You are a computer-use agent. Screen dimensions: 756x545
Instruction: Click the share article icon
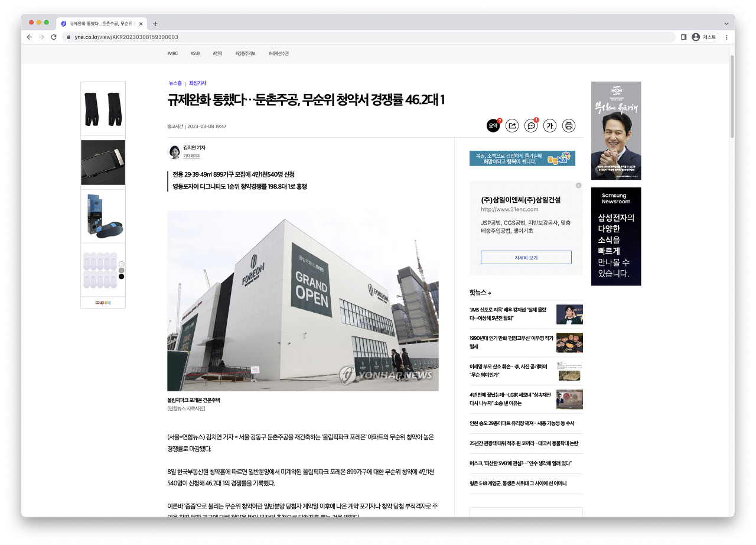point(512,125)
